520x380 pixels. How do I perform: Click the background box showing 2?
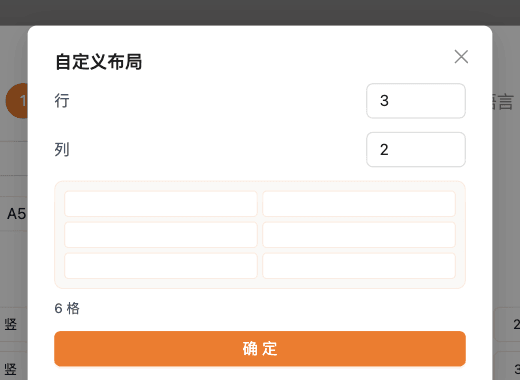(507, 324)
